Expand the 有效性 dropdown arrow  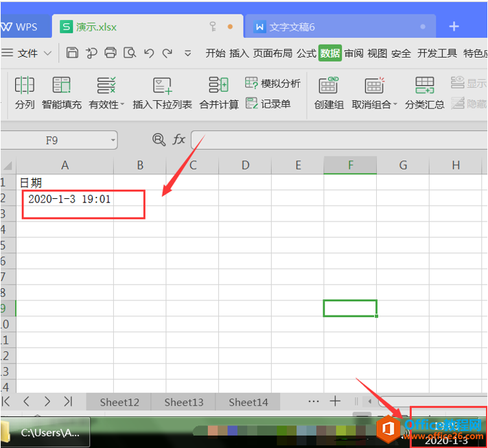pos(122,104)
